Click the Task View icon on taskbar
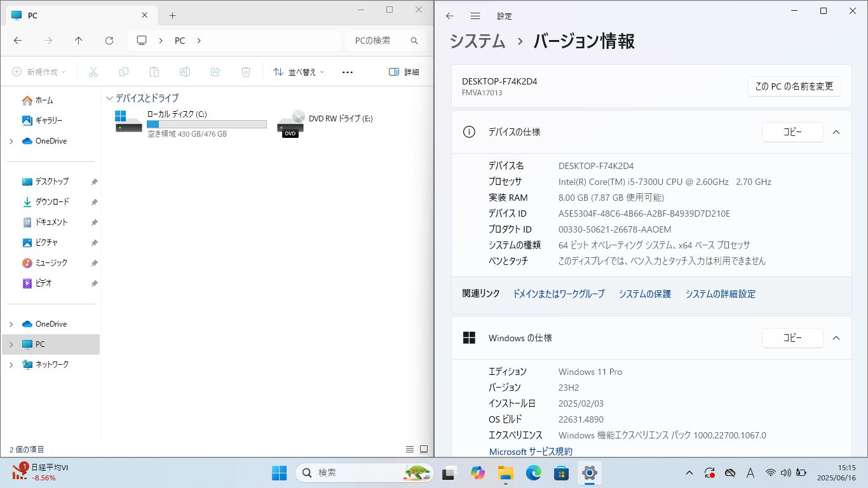Image resolution: width=868 pixels, height=488 pixels. tap(449, 473)
